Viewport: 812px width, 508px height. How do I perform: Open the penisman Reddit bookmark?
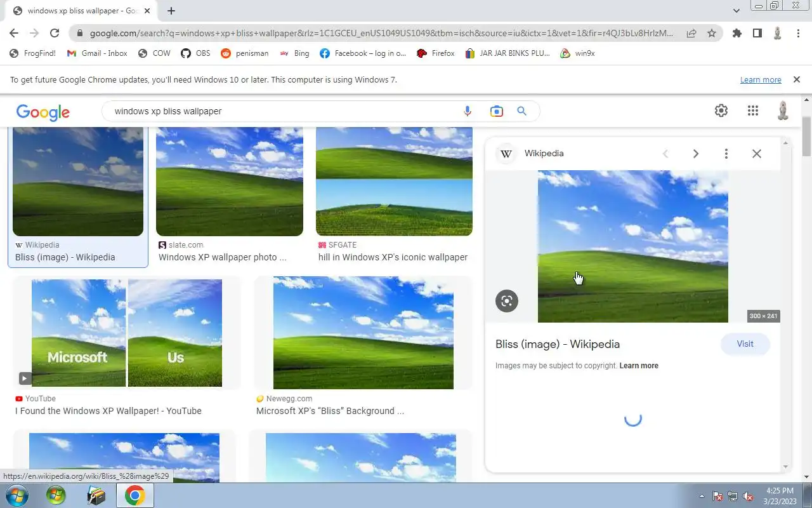click(x=244, y=53)
